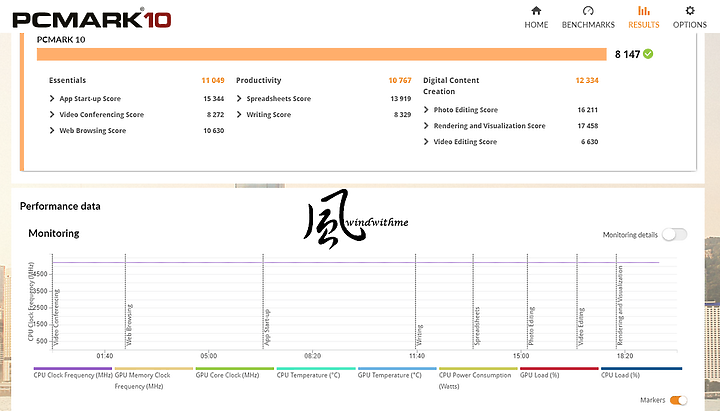Viewport: 720px width, 411px height.
Task: Click the Writing chart marker
Action: (419, 335)
